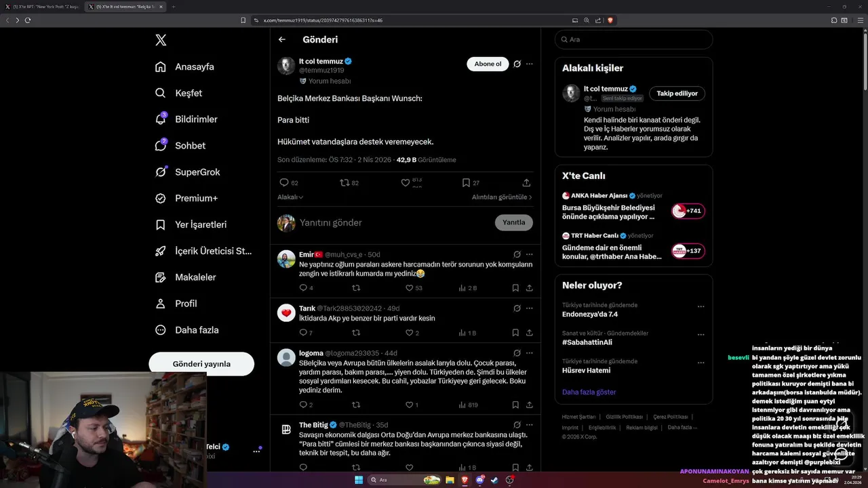
Task: Bookmark Emir's reply
Action: 515,288
